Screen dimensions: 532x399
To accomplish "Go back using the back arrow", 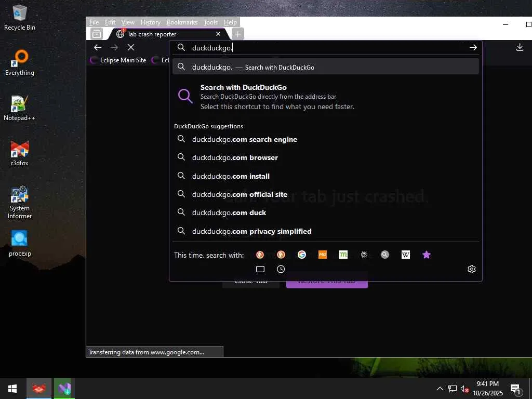I will coord(98,47).
